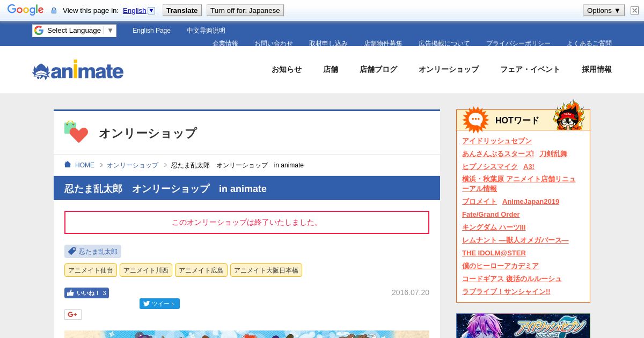Open the 店舗ブログ menu
644x338 pixels.
(x=378, y=69)
